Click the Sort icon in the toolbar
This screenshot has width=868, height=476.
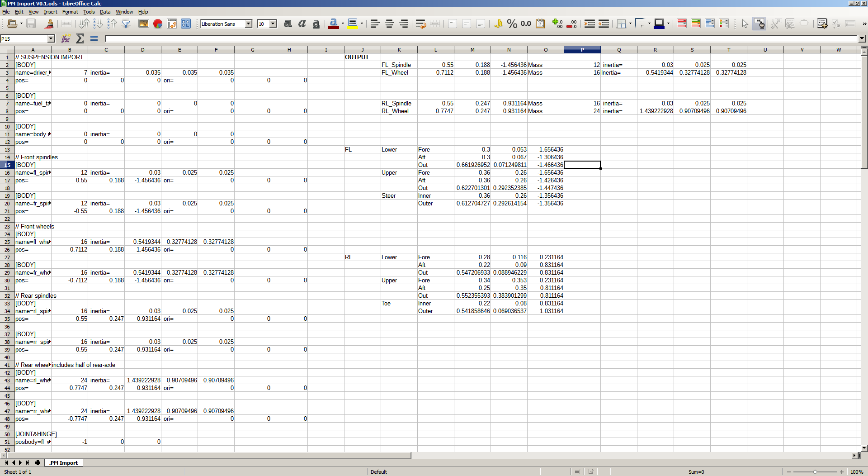[84, 24]
